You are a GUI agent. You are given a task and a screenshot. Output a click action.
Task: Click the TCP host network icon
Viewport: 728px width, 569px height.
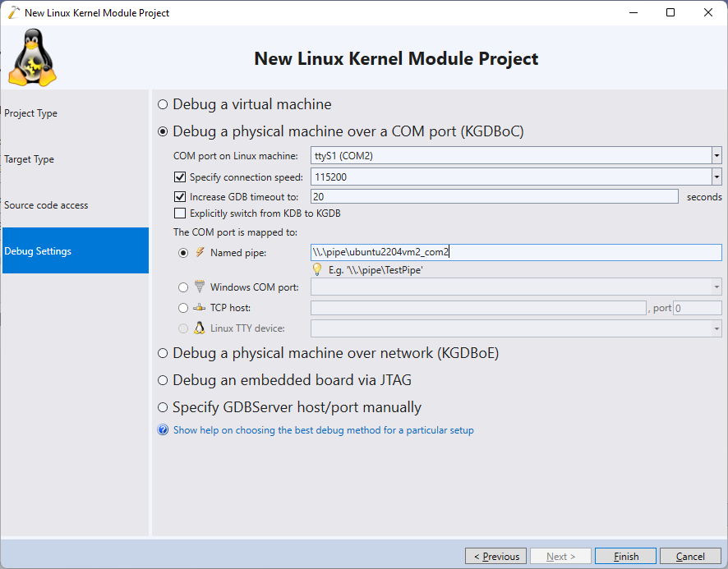point(200,308)
